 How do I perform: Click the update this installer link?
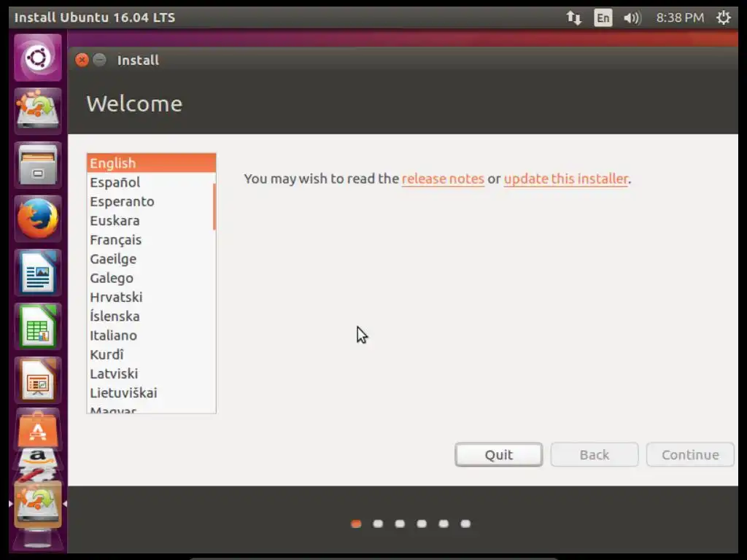566,179
